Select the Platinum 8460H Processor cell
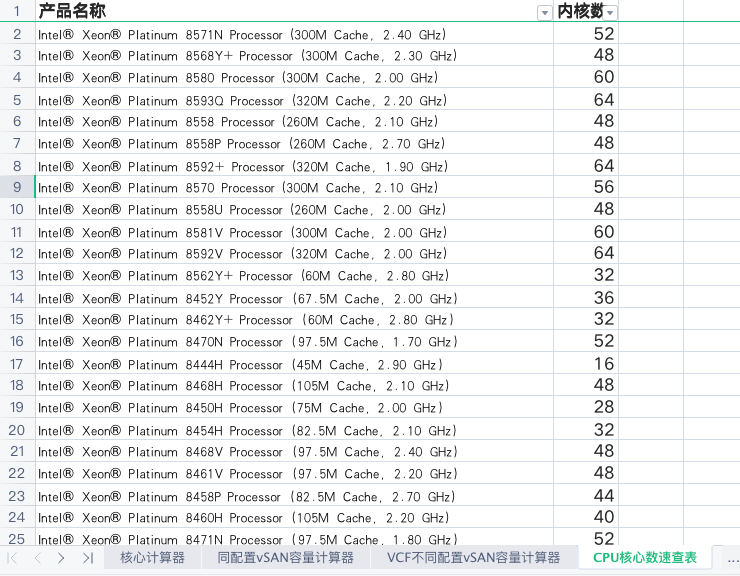This screenshot has height=576, width=740. tap(294, 517)
